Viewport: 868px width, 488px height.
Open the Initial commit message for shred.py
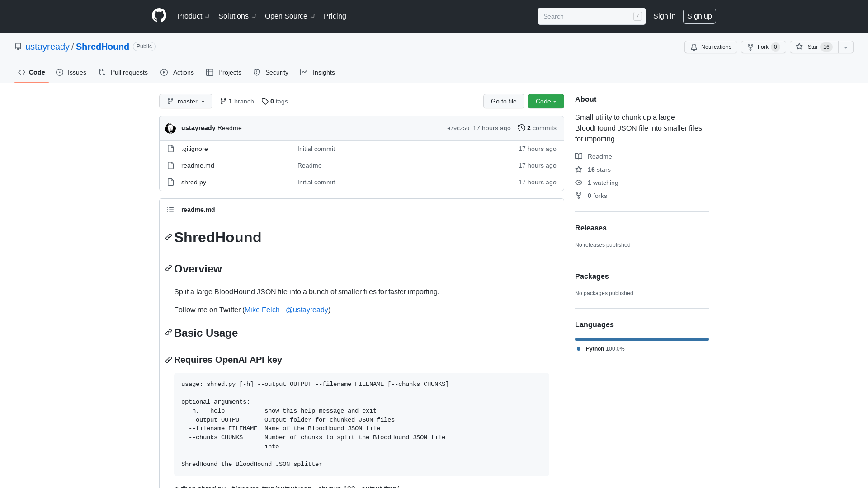(x=316, y=182)
